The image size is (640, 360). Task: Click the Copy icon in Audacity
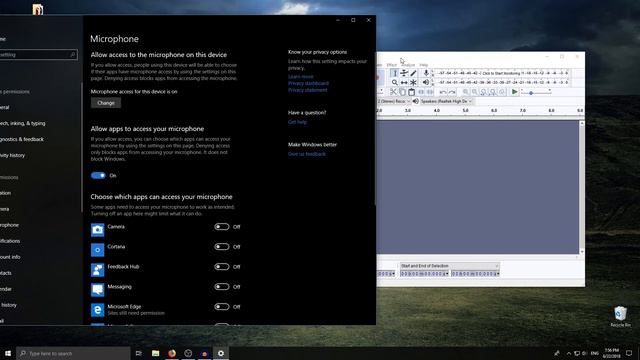click(402, 92)
